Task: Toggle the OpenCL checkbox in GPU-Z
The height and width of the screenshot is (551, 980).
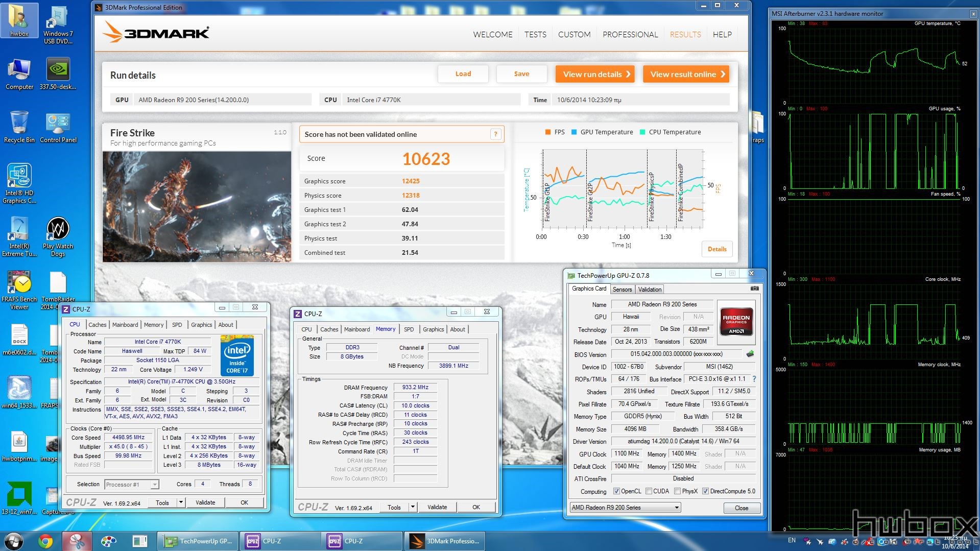Action: click(616, 491)
